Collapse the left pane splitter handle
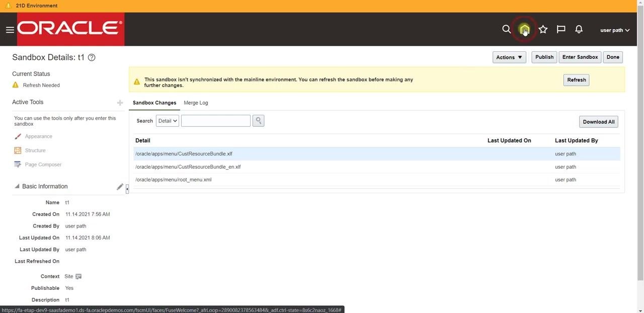Viewport: 644px width, 313px height. [127, 189]
